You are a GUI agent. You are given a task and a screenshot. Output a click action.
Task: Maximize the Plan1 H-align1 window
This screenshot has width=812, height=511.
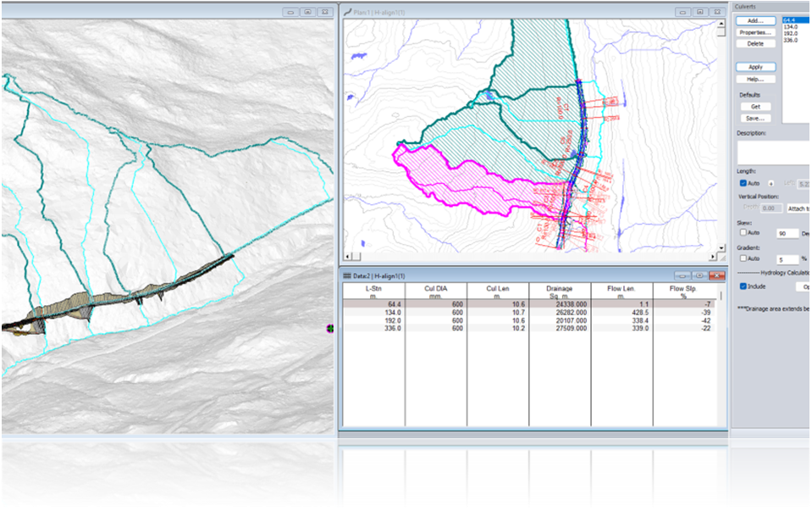coord(699,13)
